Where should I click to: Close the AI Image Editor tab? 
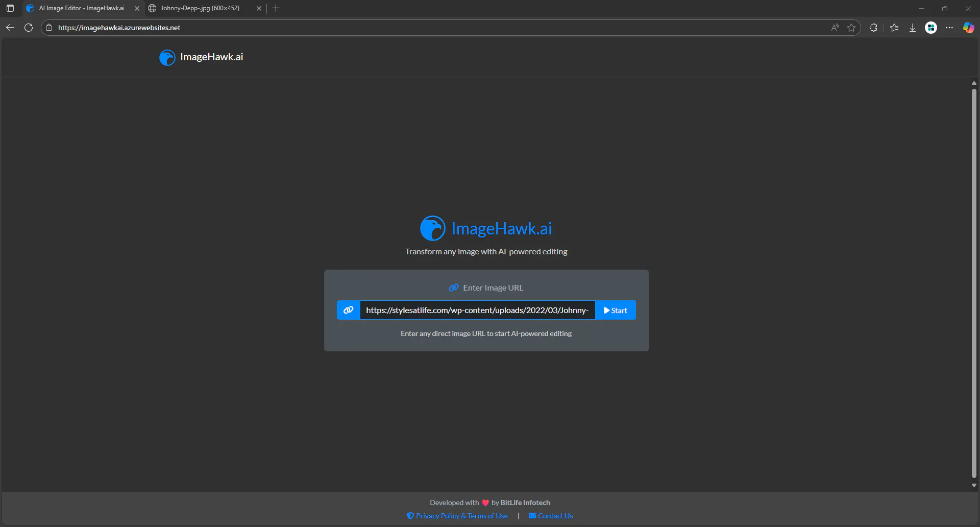pyautogui.click(x=137, y=8)
